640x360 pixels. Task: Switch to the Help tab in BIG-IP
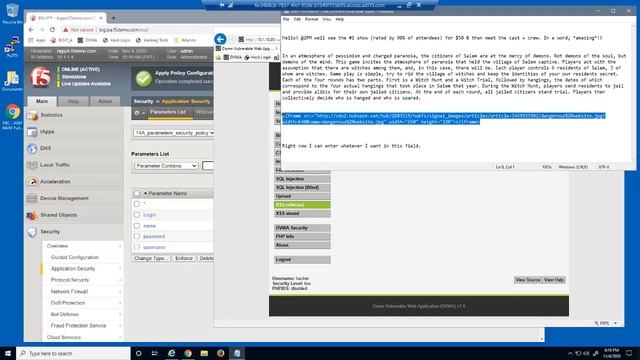(73, 101)
